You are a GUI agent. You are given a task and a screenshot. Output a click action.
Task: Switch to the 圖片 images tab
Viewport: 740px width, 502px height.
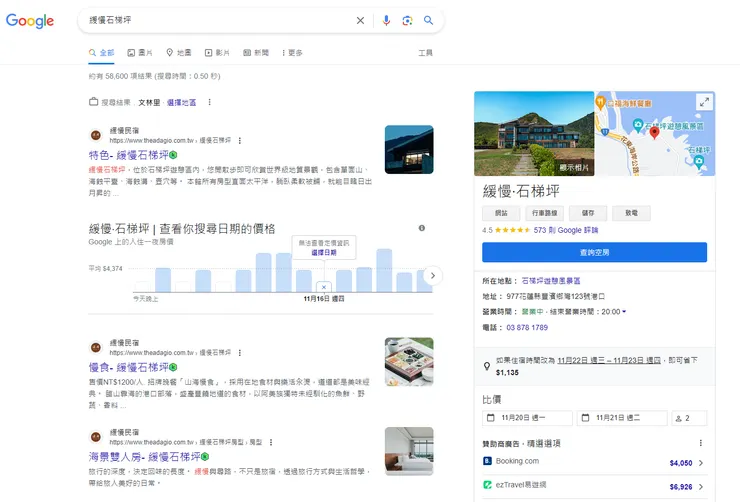point(140,52)
